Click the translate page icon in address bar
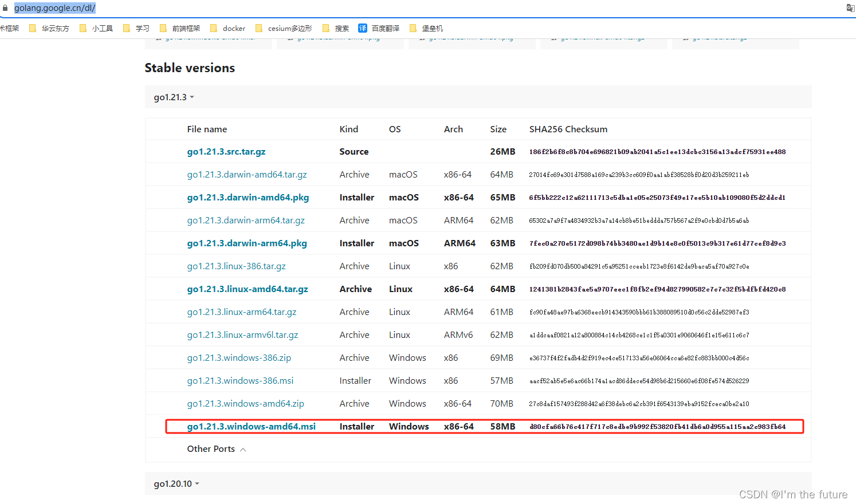 [x=850, y=8]
